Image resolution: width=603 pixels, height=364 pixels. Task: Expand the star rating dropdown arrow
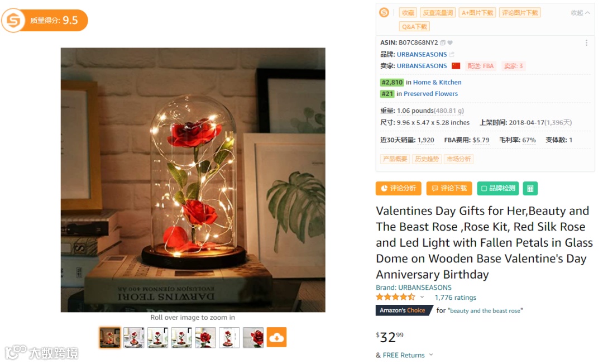point(422,297)
